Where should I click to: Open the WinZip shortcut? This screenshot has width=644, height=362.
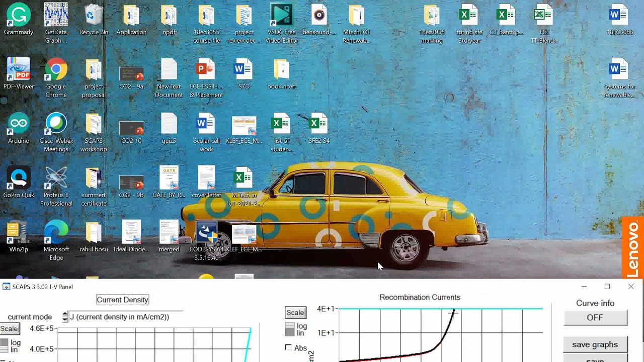coord(19,237)
